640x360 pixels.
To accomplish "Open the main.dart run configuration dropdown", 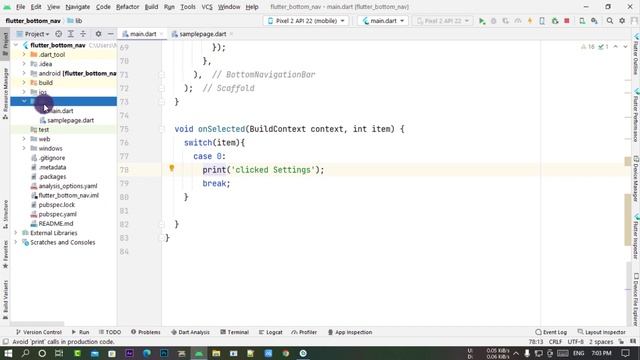I will 383,21.
